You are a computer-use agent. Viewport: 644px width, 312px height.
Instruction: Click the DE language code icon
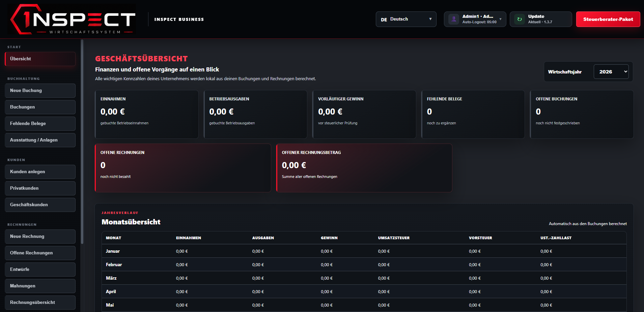point(384,20)
